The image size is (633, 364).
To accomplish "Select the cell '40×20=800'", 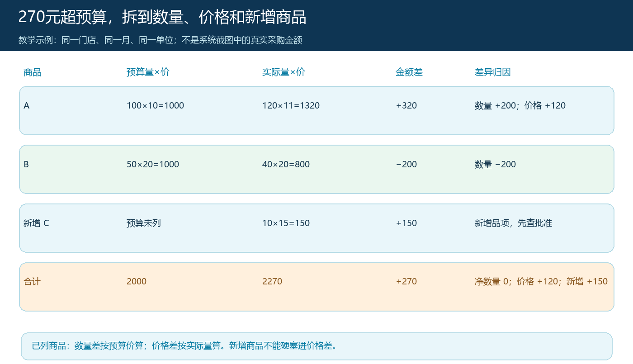I will click(286, 165).
